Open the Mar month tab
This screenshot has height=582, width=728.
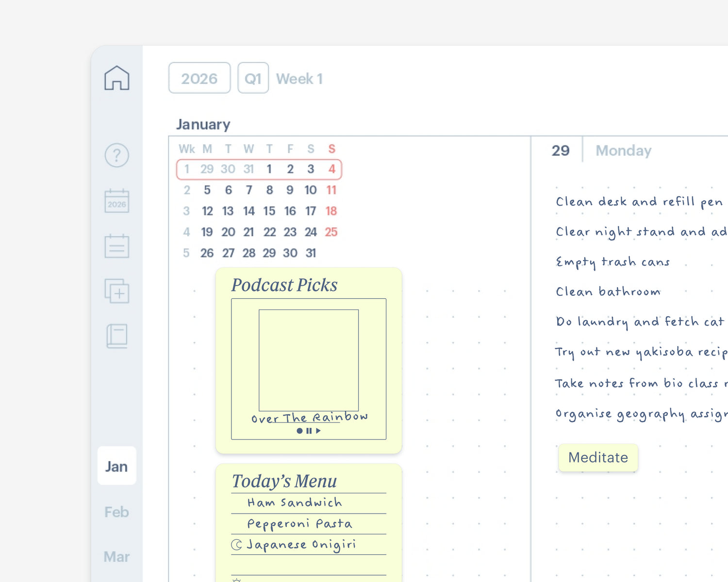[x=116, y=556]
